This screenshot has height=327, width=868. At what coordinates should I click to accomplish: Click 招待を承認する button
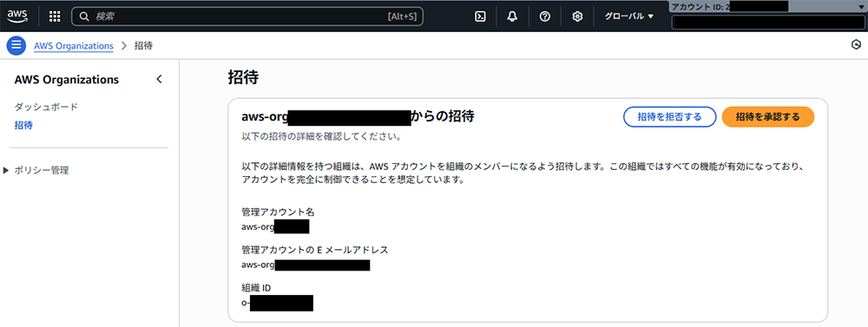tap(768, 117)
